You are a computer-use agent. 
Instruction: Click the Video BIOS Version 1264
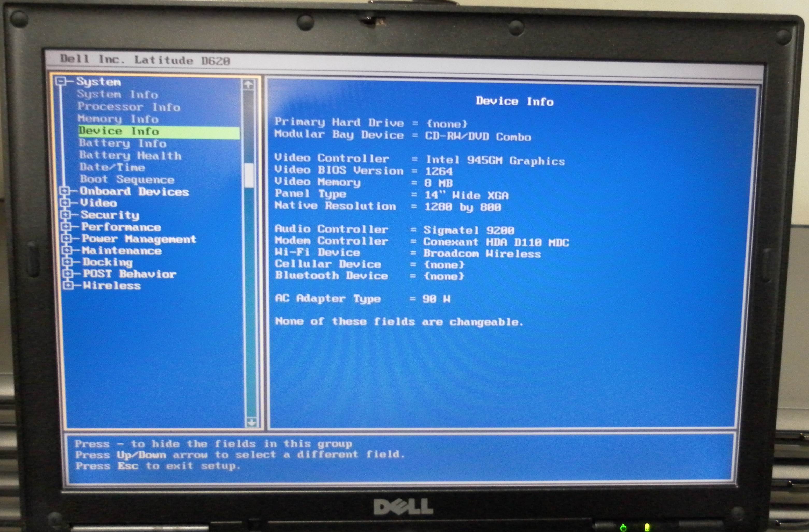(439, 171)
